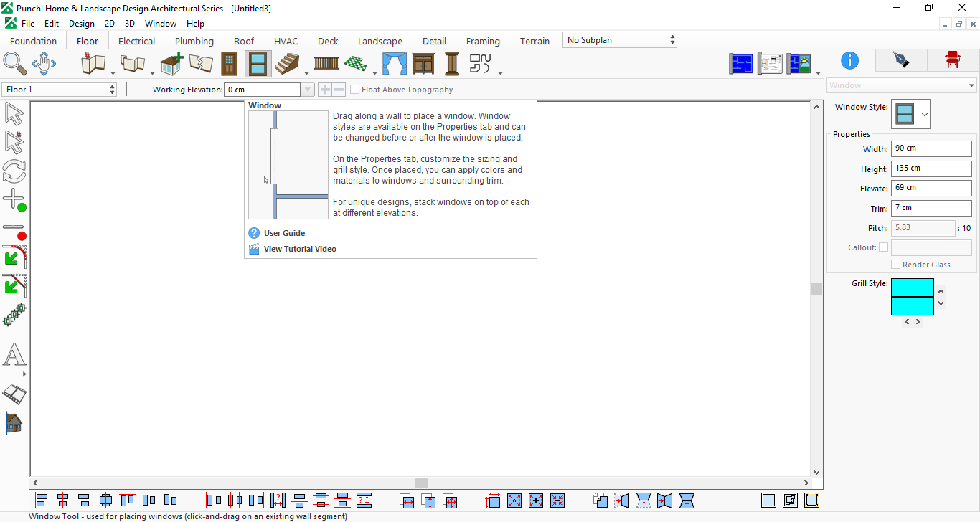Viewport: 980px width, 522px height.
Task: Enable Float Above Topography checkbox
Action: pos(355,90)
